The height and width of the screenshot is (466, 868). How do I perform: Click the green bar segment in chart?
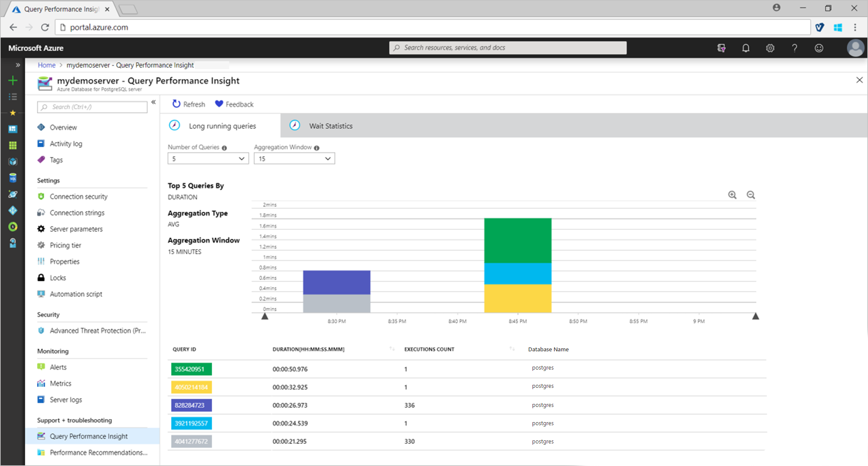(x=518, y=241)
